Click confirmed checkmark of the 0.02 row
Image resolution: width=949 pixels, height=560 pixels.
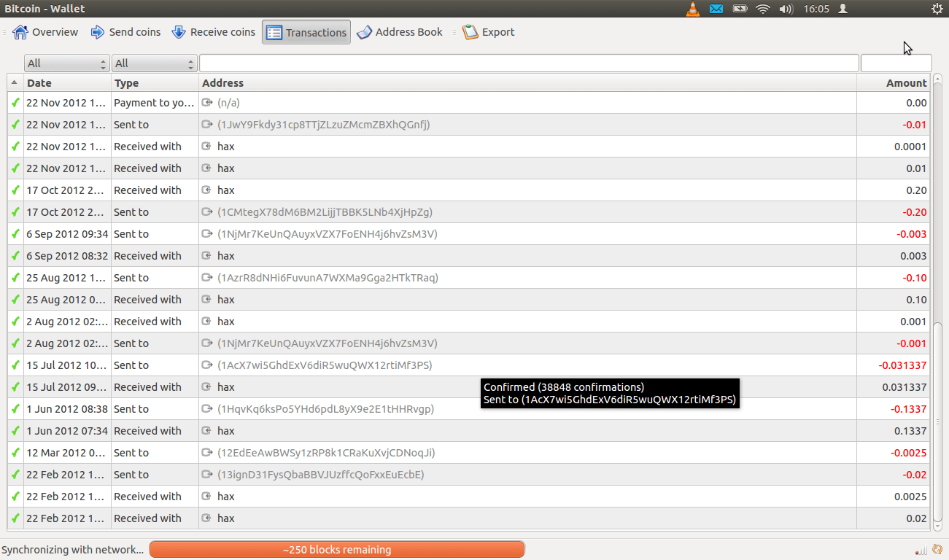(15, 518)
